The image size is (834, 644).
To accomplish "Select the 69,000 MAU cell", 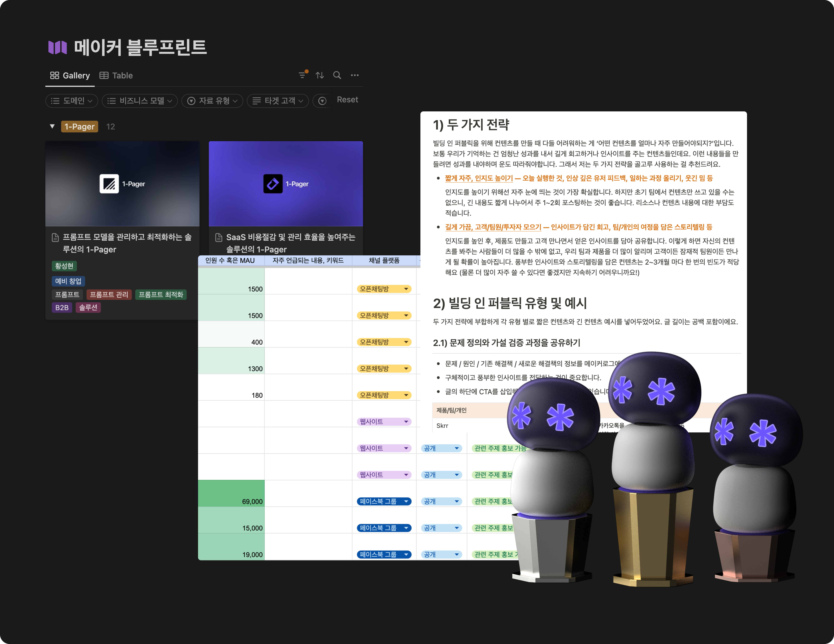I will 231,493.
